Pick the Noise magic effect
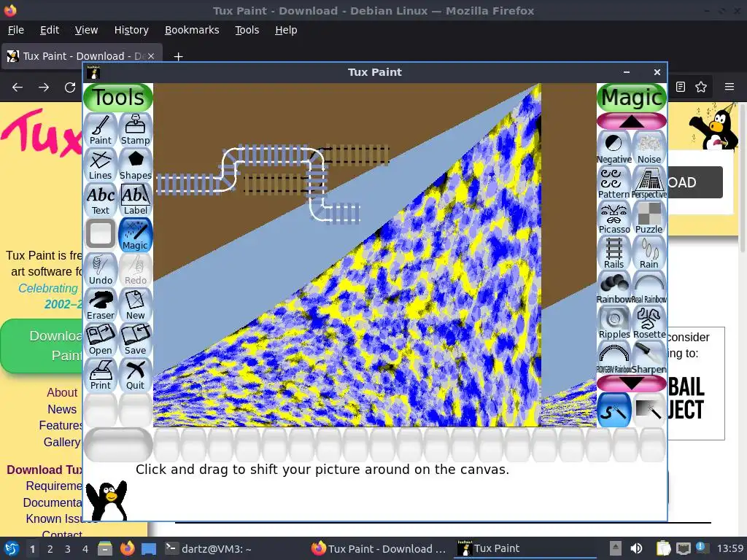 (649, 149)
